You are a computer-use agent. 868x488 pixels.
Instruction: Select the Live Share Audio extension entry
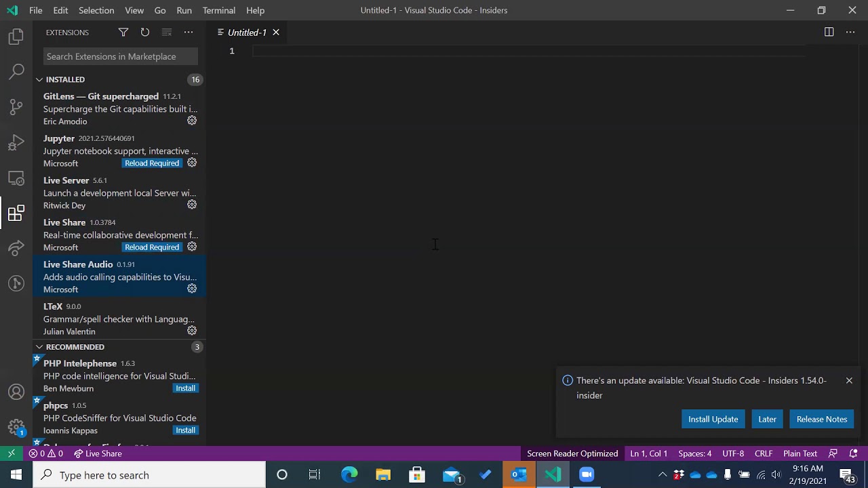(119, 277)
